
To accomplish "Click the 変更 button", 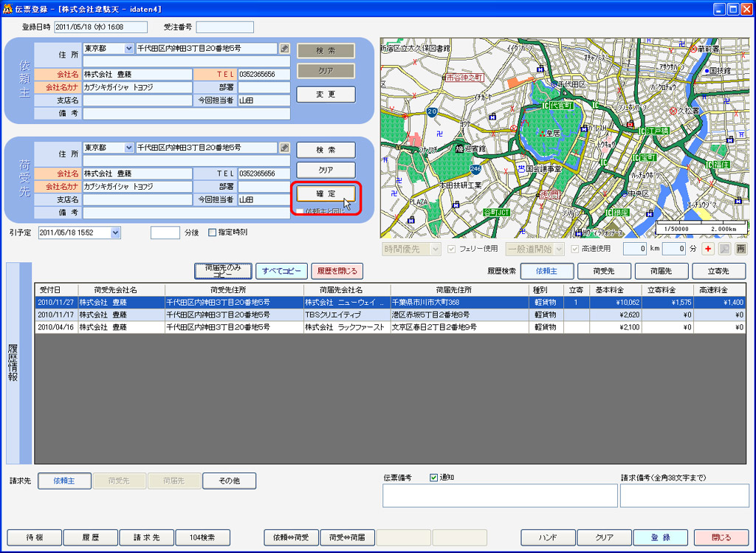I will [326, 95].
